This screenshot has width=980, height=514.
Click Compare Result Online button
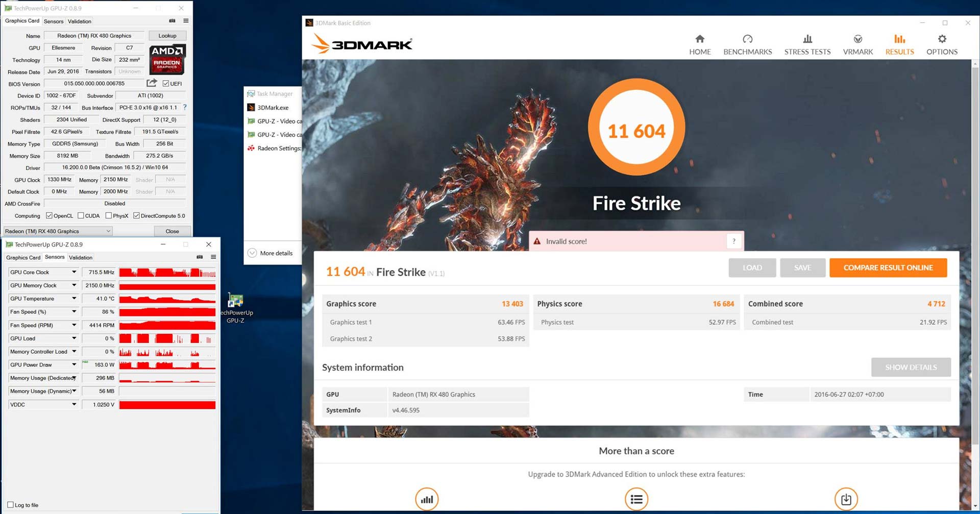click(x=888, y=268)
